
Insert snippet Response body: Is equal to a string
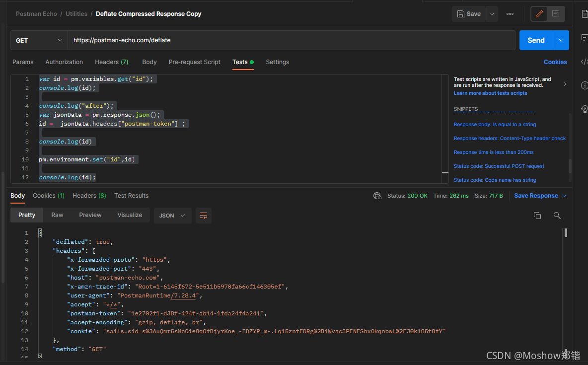coord(495,124)
